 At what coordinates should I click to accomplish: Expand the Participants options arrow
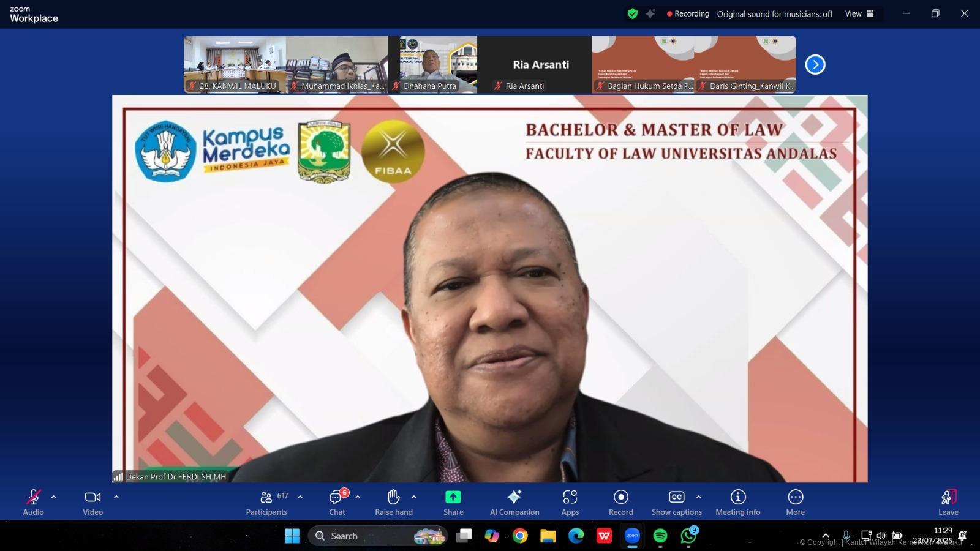click(x=300, y=497)
